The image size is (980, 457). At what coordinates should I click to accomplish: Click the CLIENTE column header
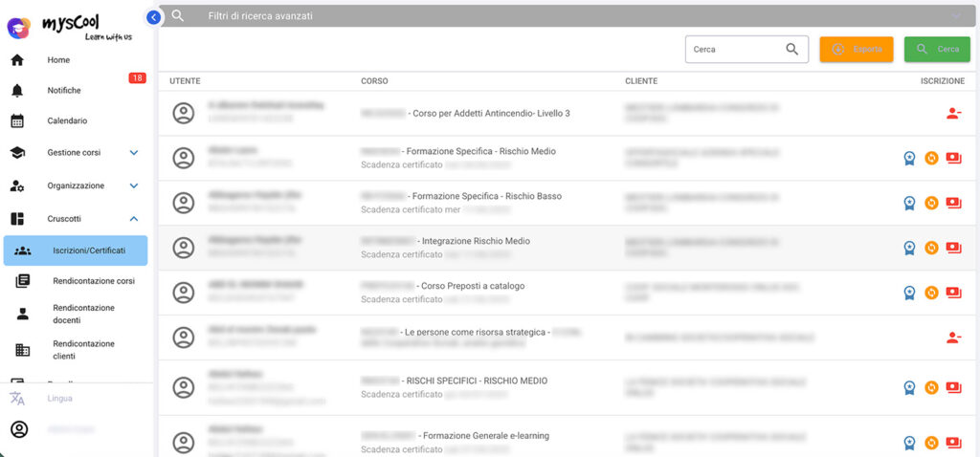pos(641,81)
